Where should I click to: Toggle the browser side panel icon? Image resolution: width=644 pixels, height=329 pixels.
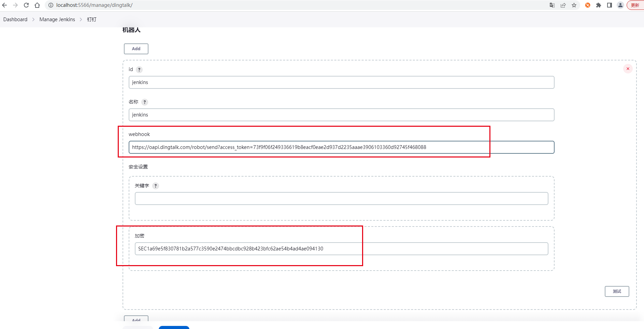[610, 5]
